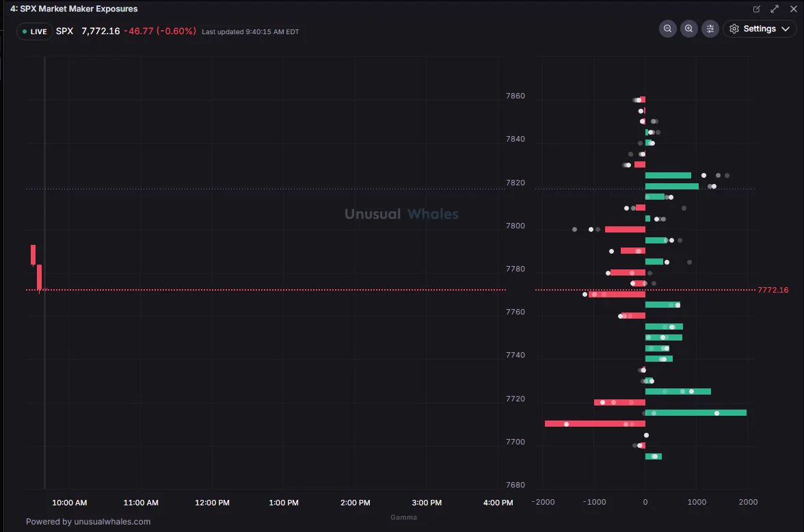The image size is (804, 532).
Task: Click the red gamma bar at strike 7800
Action: click(625, 229)
